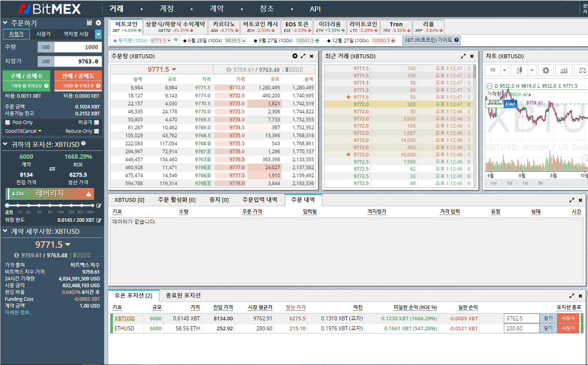Click the 수량 quantity input field
Screen dimensions: 588x365
coord(78,47)
